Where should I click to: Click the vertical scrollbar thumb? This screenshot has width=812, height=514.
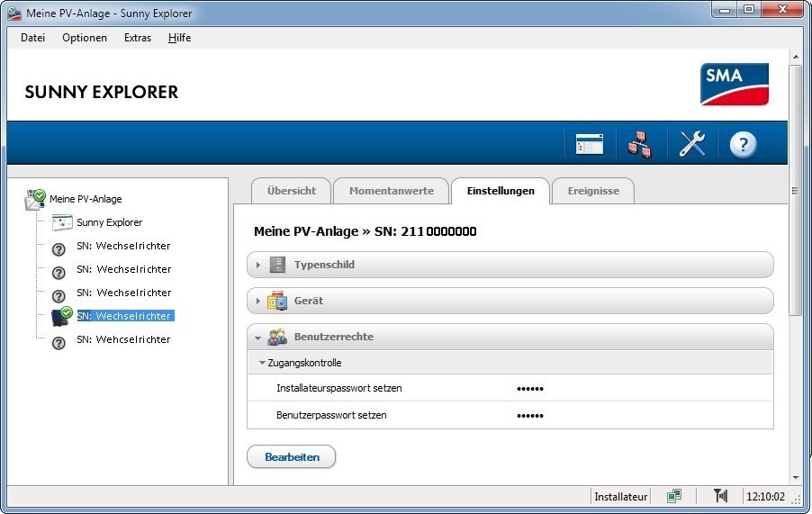(x=796, y=190)
